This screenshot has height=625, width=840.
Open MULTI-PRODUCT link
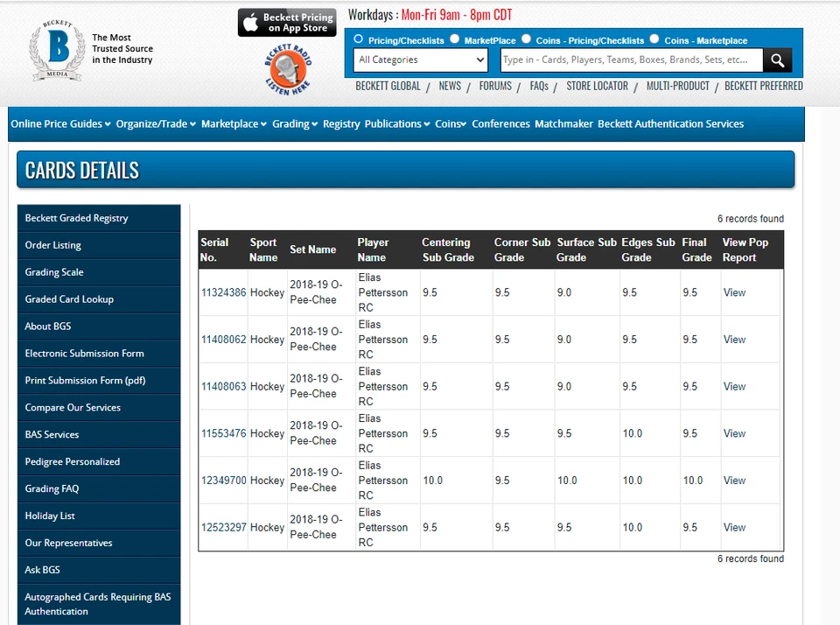(677, 86)
